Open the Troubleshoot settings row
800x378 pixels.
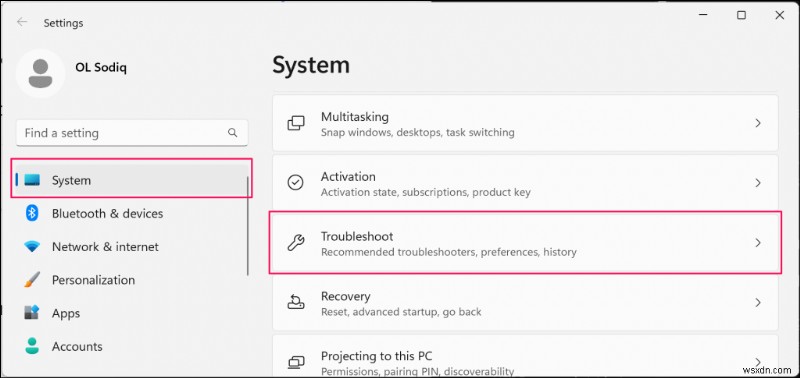click(525, 243)
